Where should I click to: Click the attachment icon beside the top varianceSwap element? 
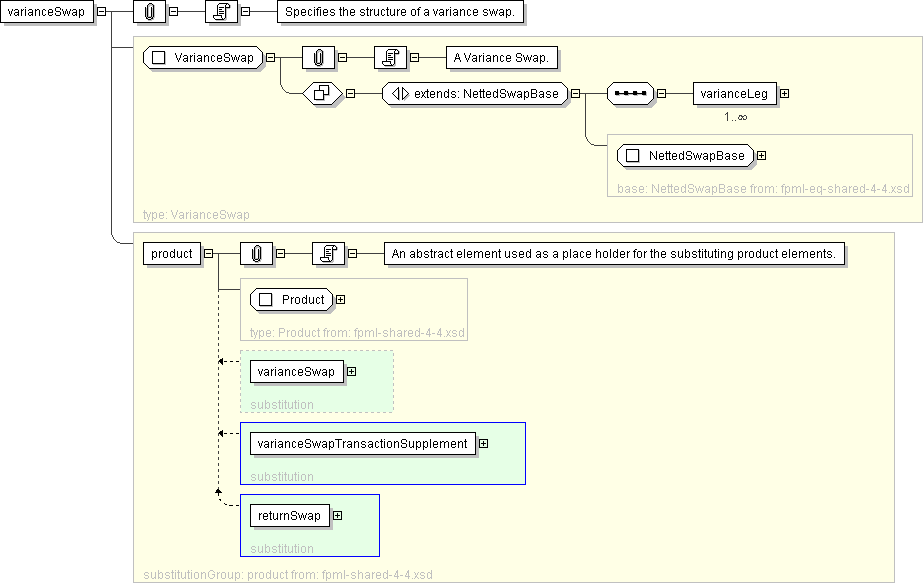click(x=149, y=12)
